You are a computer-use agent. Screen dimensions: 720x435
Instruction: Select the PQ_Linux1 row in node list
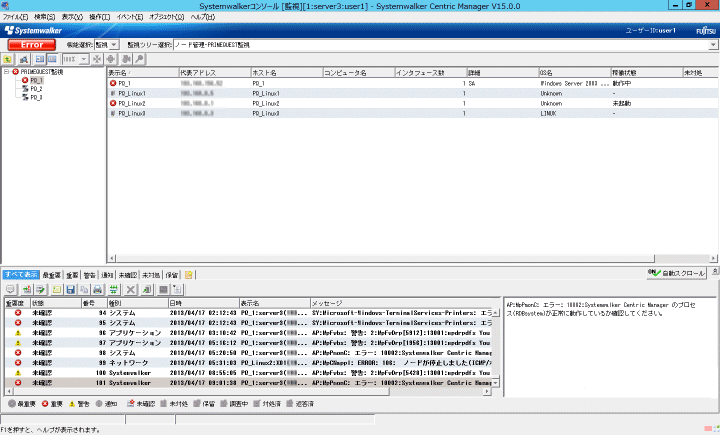point(412,93)
